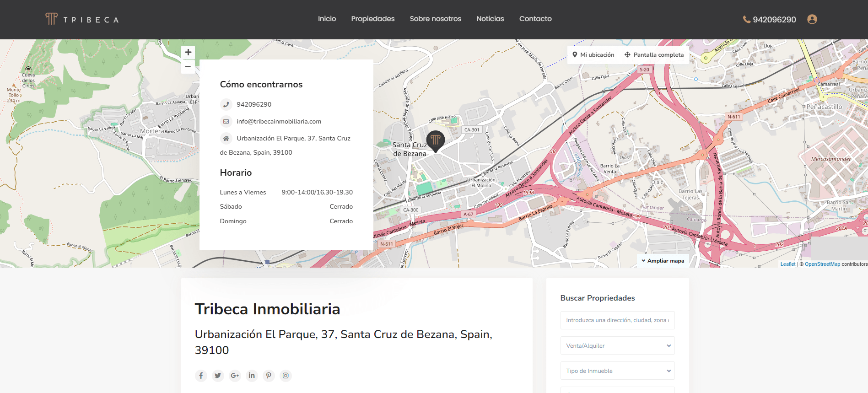The width and height of the screenshot is (868, 393).
Task: Open Pinterest social icon
Action: (269, 376)
